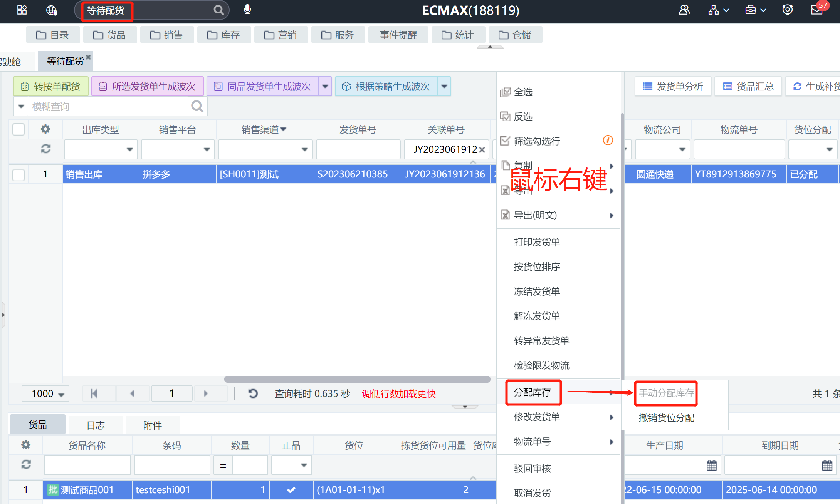840x504 pixels.
Task: Reload the grid data icon
Action: click(x=253, y=393)
